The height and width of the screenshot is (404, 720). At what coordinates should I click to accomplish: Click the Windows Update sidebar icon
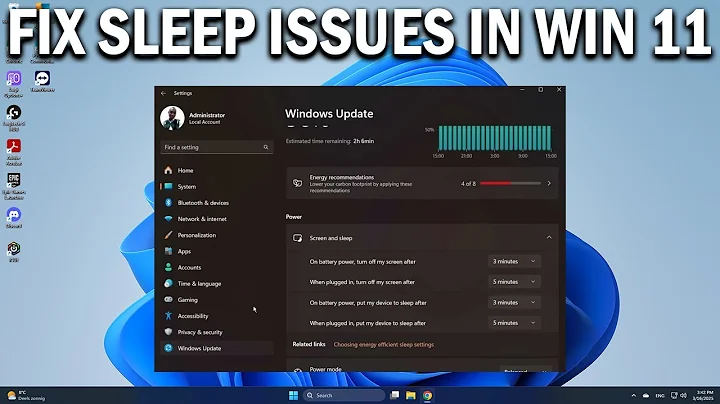pos(169,348)
